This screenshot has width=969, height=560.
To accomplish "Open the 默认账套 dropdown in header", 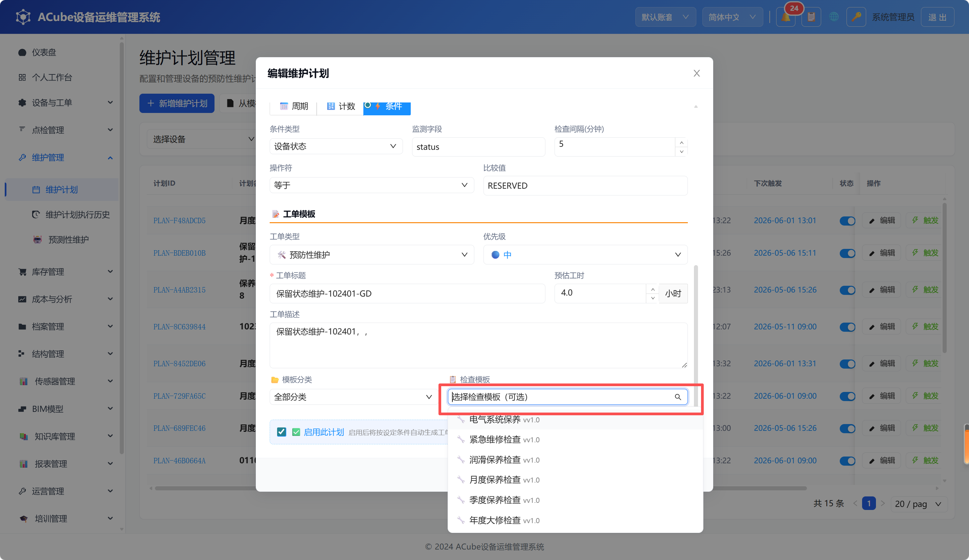I will pyautogui.click(x=665, y=17).
